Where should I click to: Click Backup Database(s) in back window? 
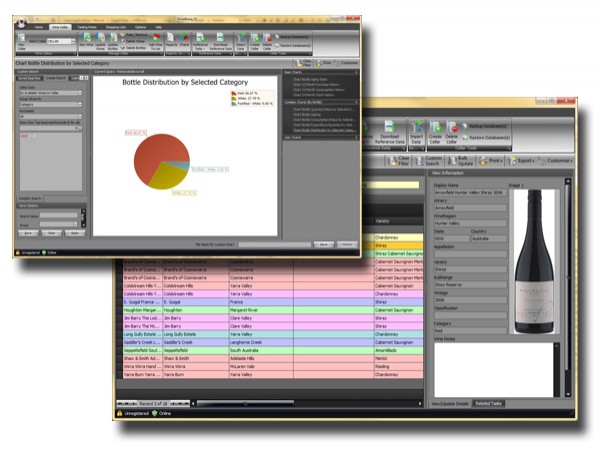(x=484, y=126)
